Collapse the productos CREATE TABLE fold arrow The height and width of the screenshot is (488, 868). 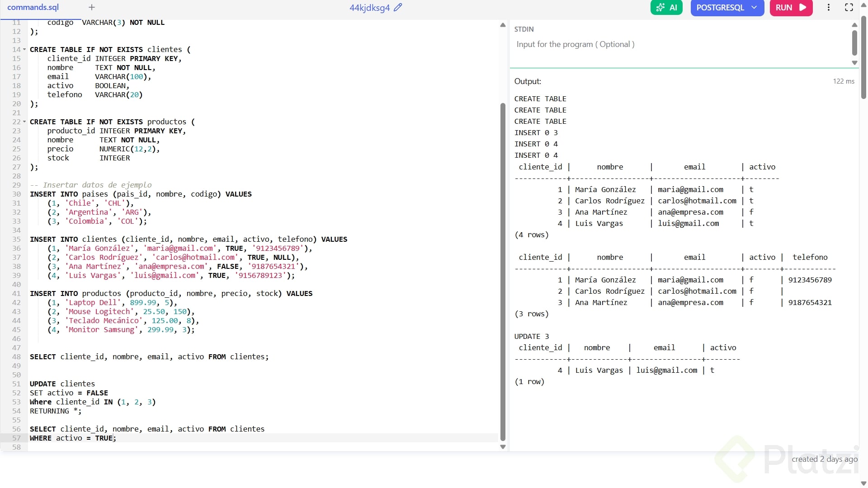point(24,122)
